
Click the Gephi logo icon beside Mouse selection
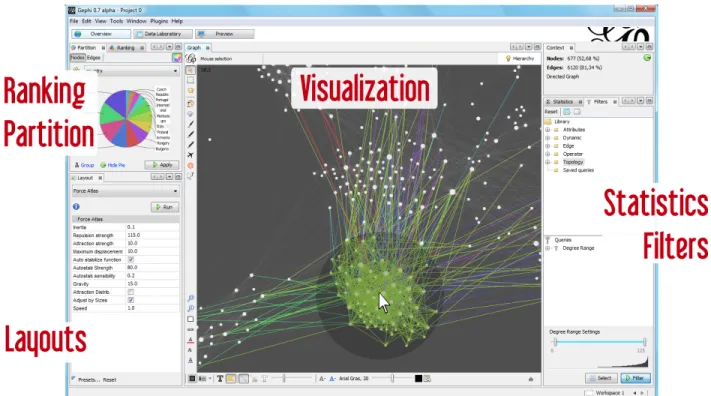click(191, 58)
